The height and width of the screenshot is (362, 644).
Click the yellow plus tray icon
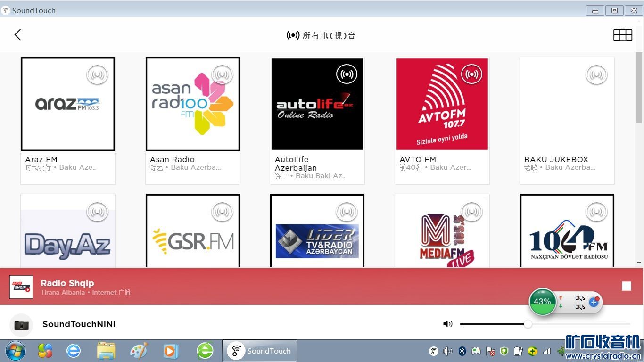[532, 351]
